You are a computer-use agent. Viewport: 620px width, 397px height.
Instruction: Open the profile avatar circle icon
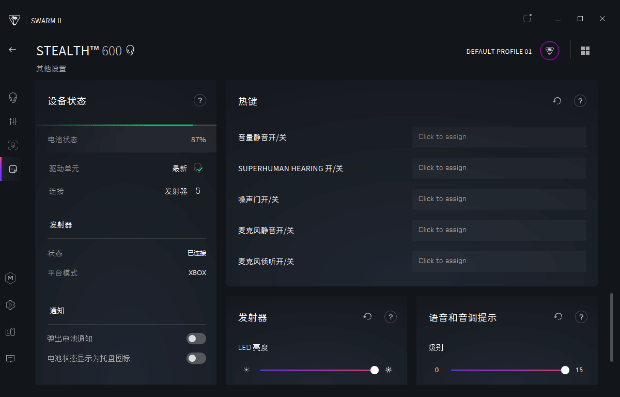click(550, 51)
